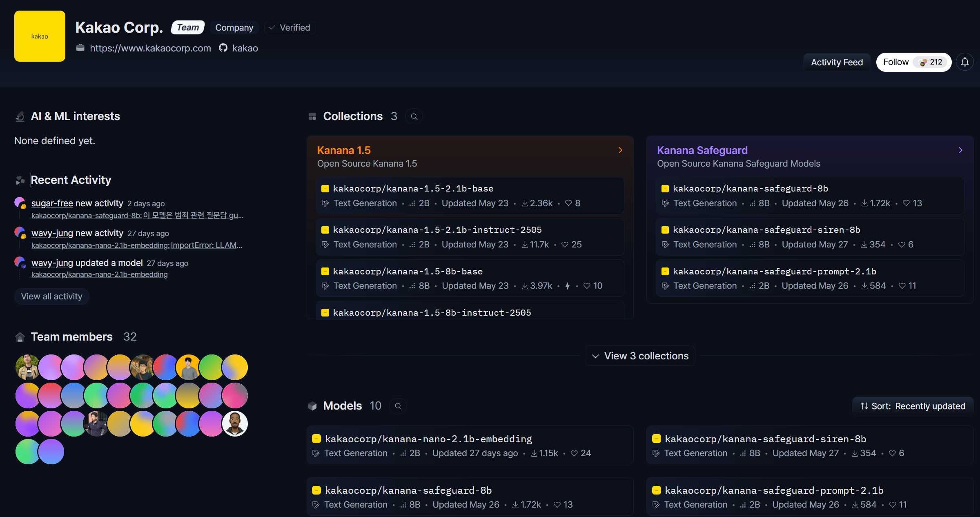This screenshot has width=980, height=517.
Task: Click the Collections grid icon
Action: (x=312, y=117)
